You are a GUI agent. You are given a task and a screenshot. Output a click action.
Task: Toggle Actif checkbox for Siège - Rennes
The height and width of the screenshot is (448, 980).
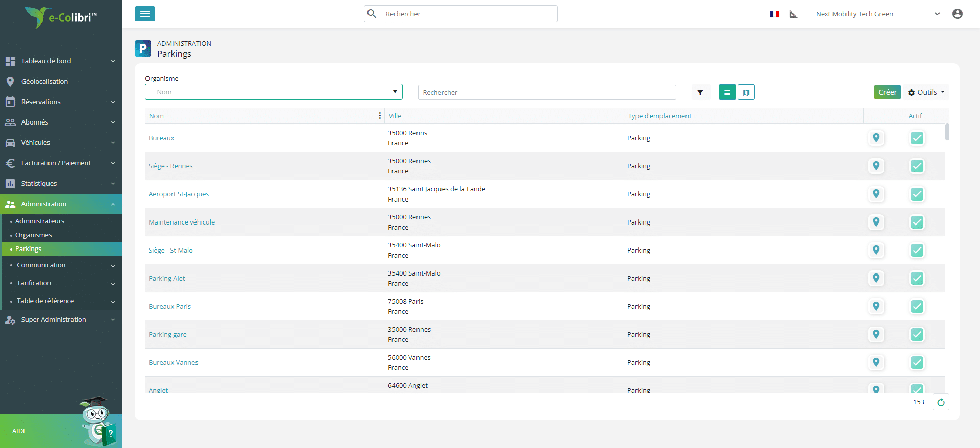(917, 166)
